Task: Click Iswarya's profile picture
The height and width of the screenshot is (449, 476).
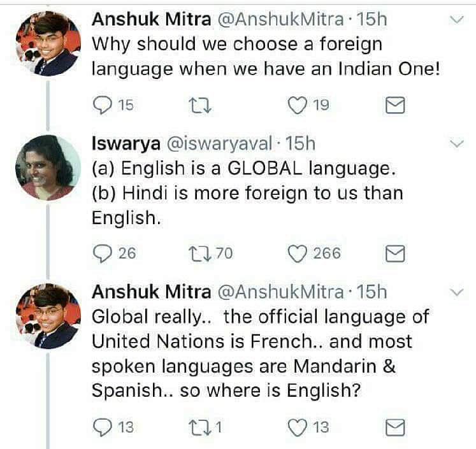Action: pyautogui.click(x=48, y=168)
